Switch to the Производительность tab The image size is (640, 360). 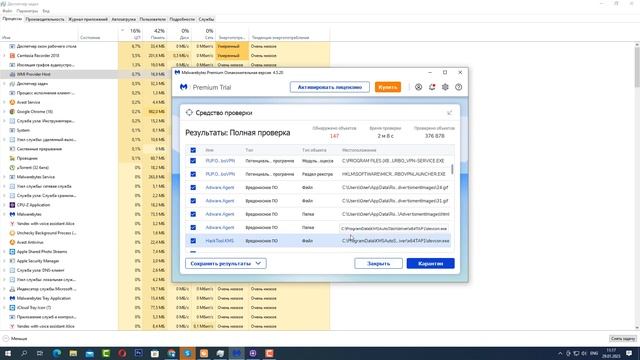(45, 19)
